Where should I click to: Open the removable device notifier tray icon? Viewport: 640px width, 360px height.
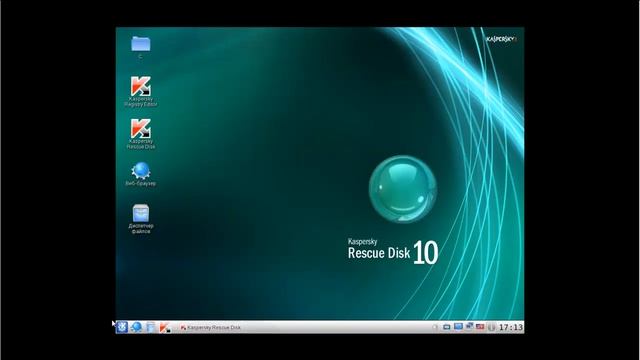coord(447,327)
